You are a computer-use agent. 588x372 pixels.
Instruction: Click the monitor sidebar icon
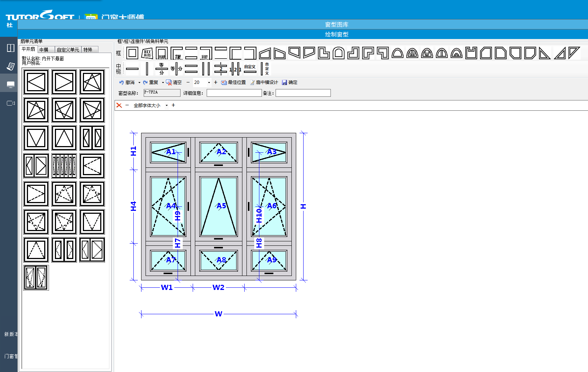click(11, 85)
